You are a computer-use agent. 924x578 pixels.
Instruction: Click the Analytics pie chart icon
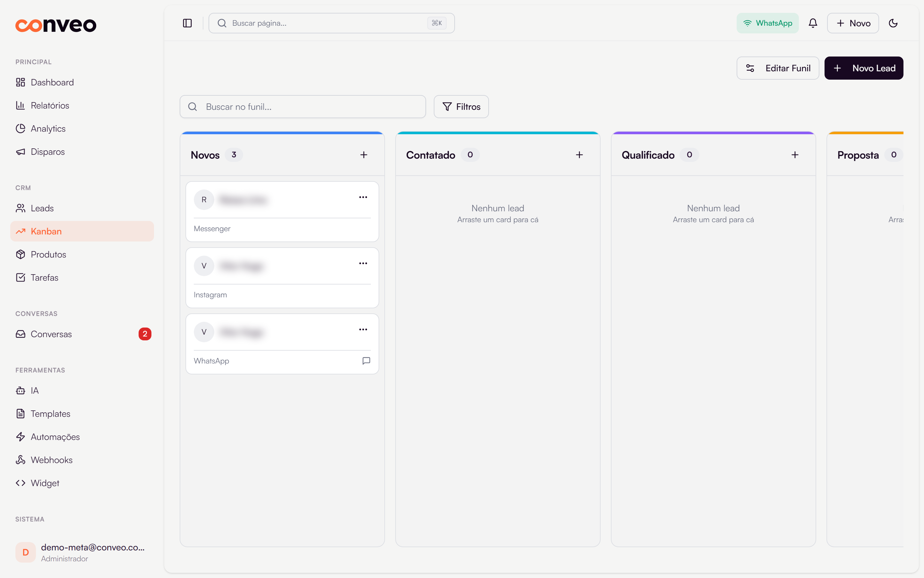point(21,128)
